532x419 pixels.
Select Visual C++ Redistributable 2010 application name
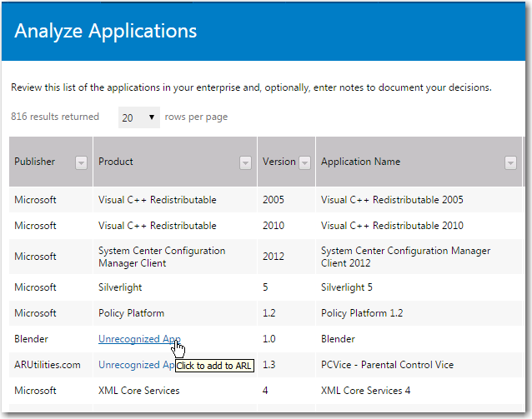[392, 226]
